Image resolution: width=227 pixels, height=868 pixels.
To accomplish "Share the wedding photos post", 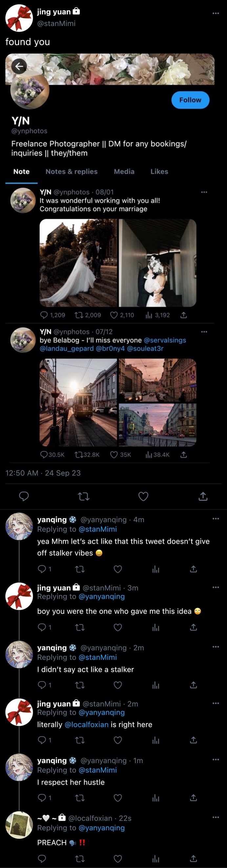I will click(x=183, y=315).
